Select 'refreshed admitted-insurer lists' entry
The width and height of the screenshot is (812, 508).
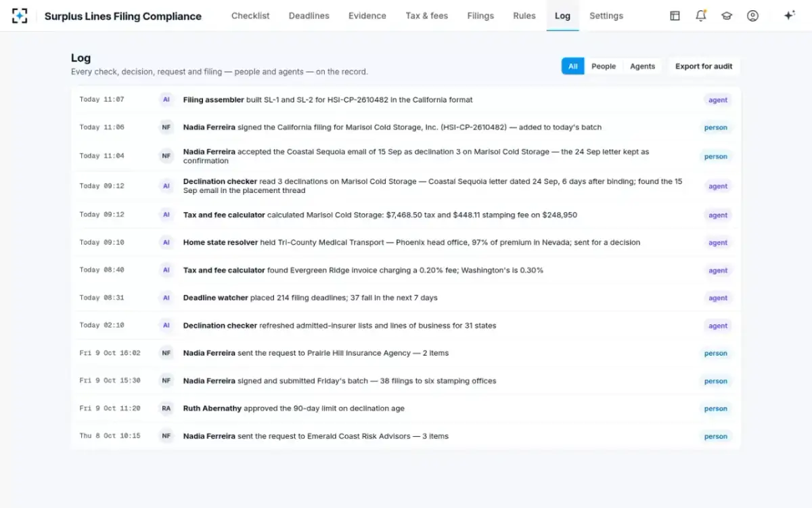coord(406,326)
